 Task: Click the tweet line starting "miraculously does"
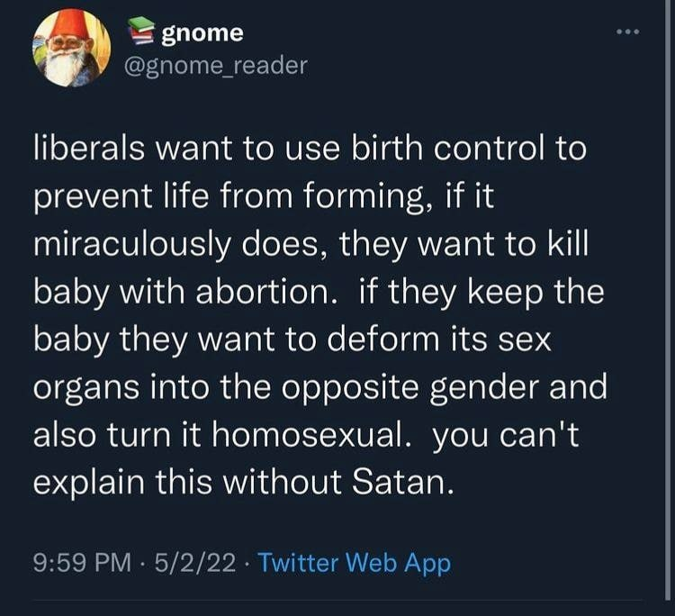coord(310,244)
